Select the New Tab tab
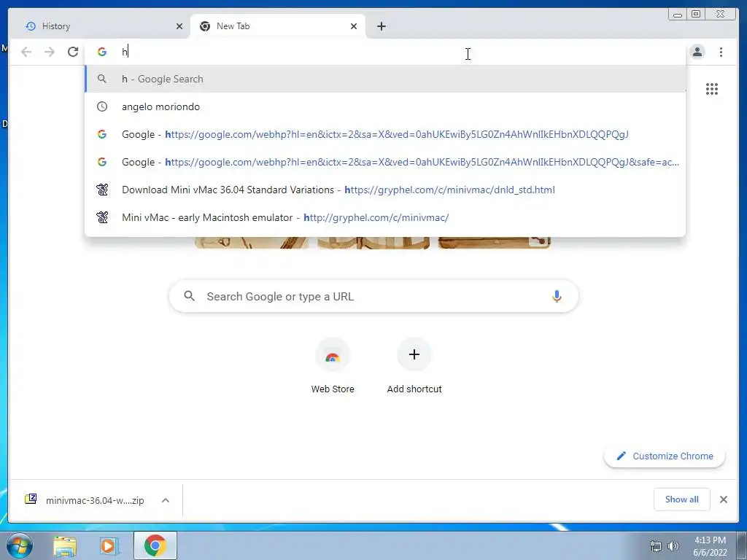The height and width of the screenshot is (560, 747). 278,26
